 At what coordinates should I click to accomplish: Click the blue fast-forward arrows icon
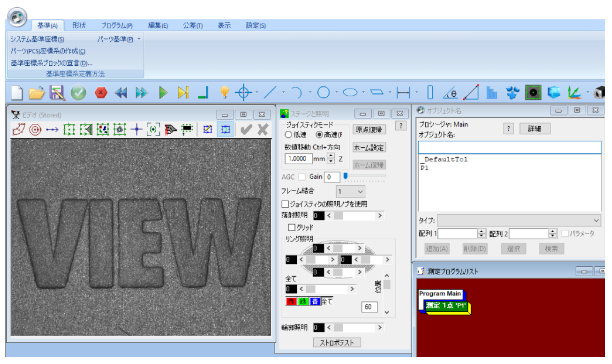pos(141,93)
